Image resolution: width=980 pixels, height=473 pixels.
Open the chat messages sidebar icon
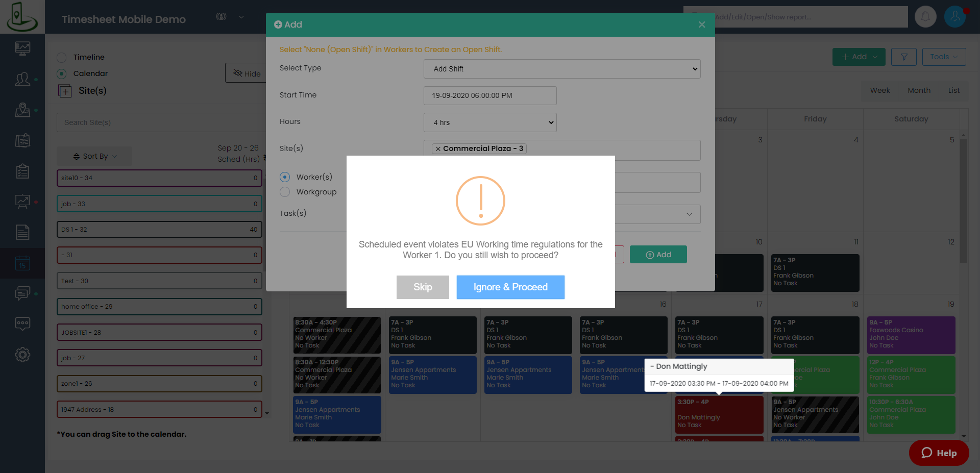(22, 293)
